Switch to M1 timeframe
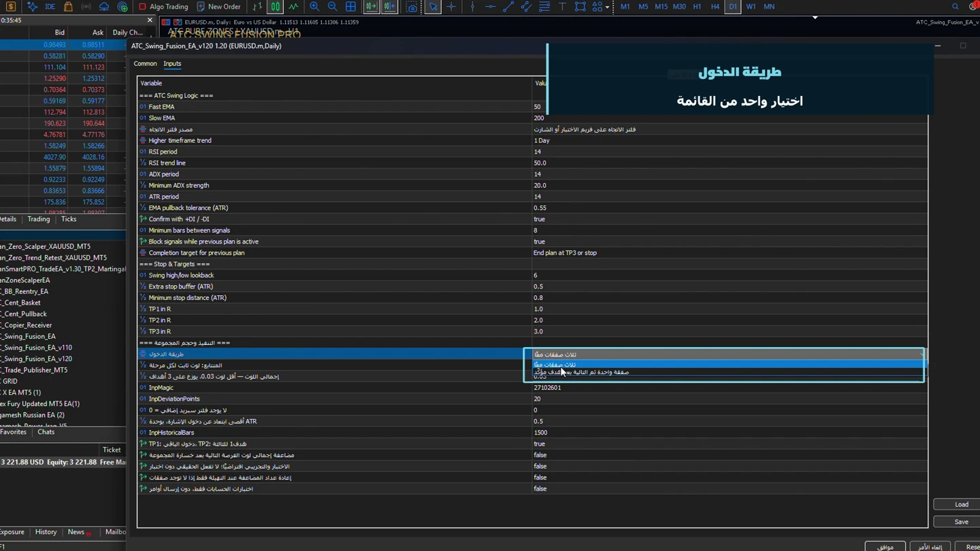The image size is (980, 551). click(625, 7)
